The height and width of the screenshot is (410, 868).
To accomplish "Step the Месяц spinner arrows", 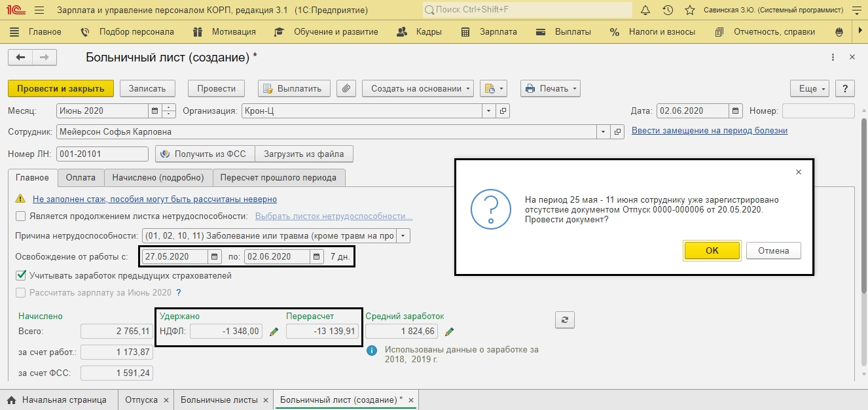I will pos(169,111).
